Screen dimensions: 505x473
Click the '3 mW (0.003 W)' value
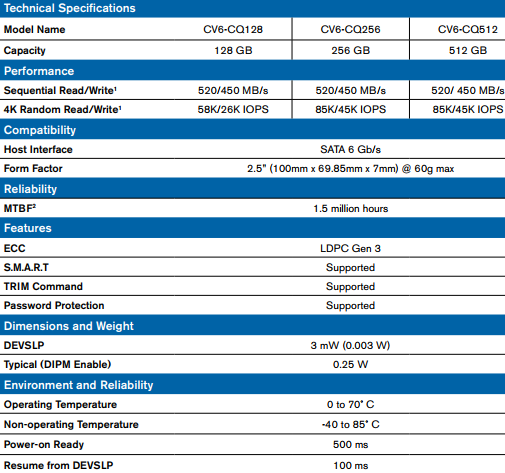[x=350, y=345]
